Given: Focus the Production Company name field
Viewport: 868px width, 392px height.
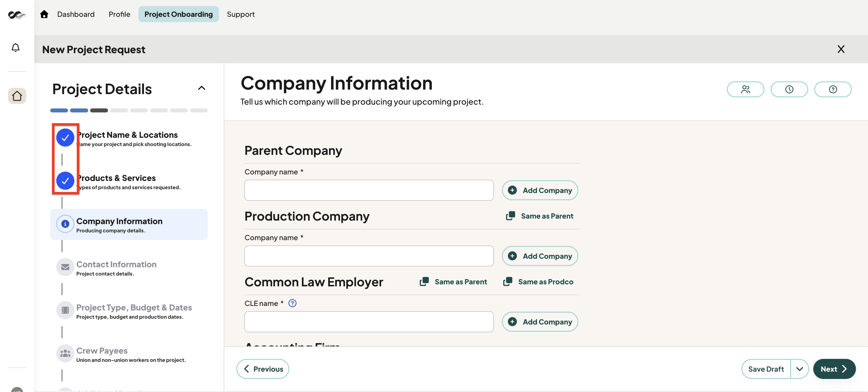Looking at the screenshot, I should click(369, 256).
